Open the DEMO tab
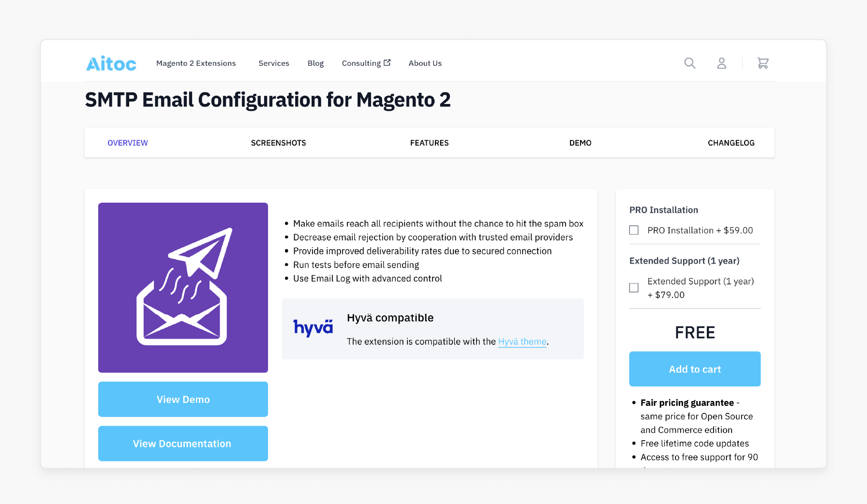Screen dimensions: 867x504 pyautogui.click(x=581, y=143)
